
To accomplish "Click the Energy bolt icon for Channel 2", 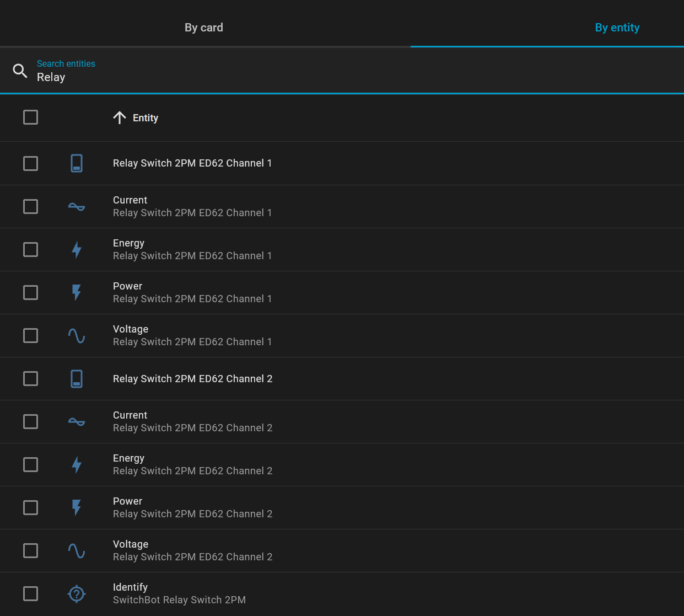I will (x=77, y=465).
